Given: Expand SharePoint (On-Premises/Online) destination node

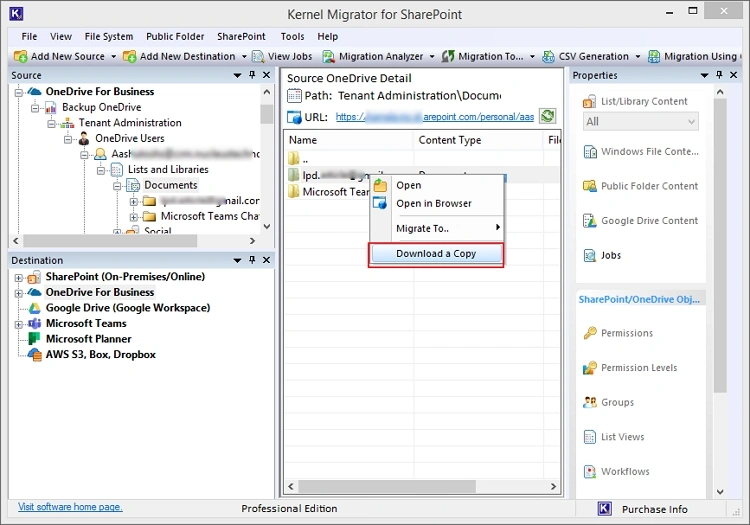Looking at the screenshot, I should coord(19,277).
